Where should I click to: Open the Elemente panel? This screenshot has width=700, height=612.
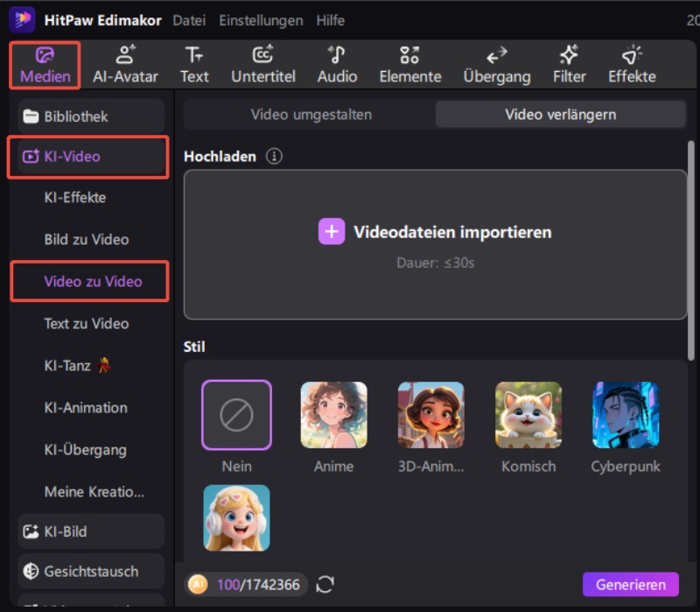click(x=409, y=65)
